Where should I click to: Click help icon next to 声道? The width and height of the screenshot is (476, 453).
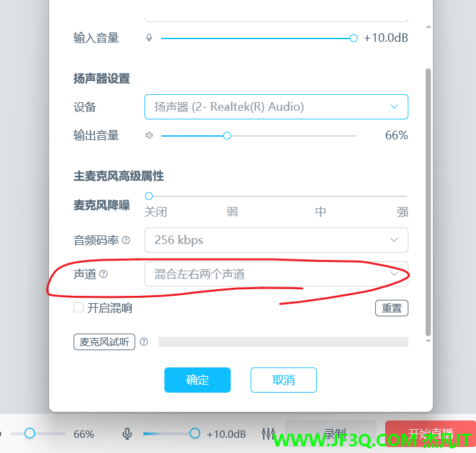103,274
